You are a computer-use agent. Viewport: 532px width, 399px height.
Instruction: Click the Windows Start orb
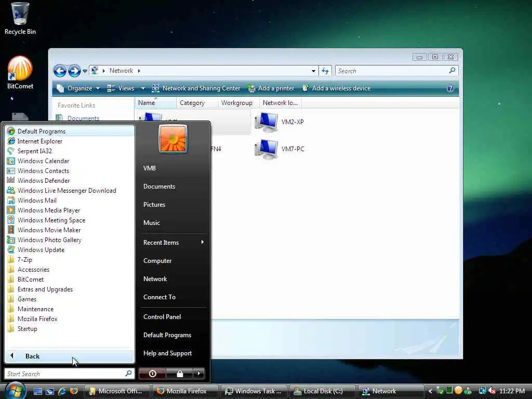click(x=15, y=390)
